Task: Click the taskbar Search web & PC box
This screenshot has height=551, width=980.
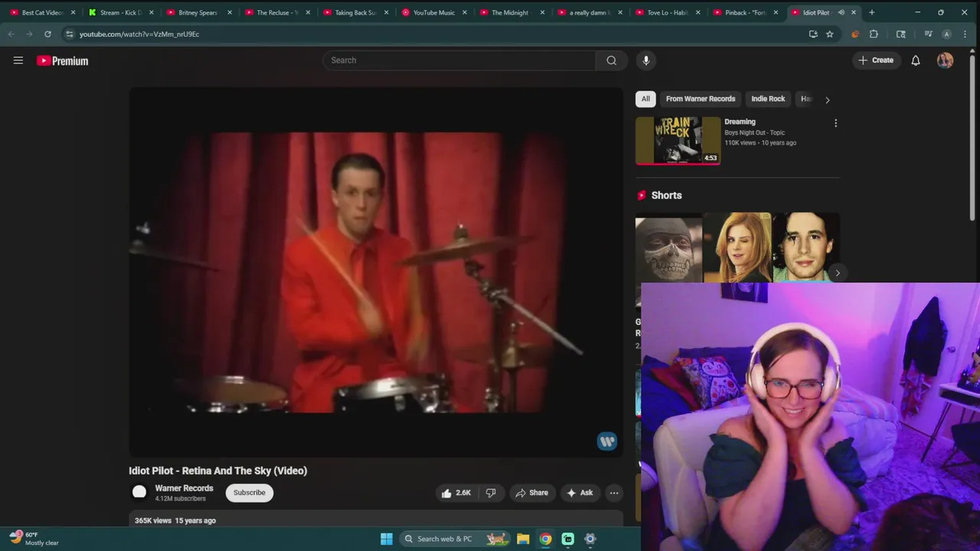Action: (x=456, y=539)
